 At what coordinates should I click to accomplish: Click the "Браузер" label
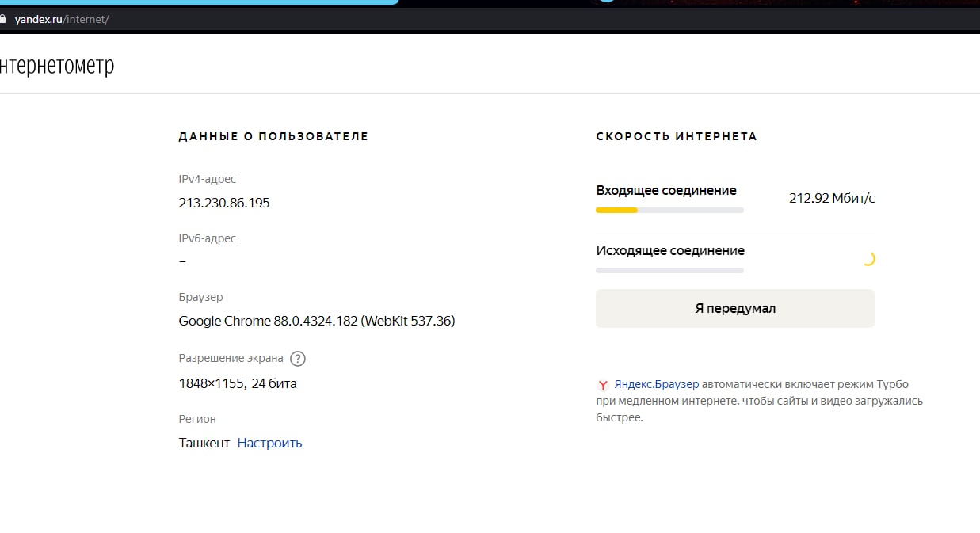(x=201, y=298)
